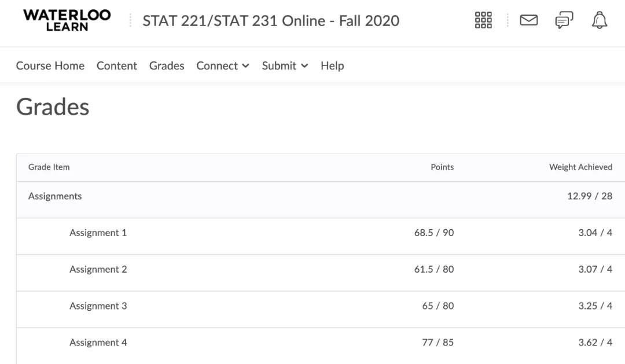Open the message alerts envelope icon
The image size is (625, 364).
pyautogui.click(x=528, y=21)
